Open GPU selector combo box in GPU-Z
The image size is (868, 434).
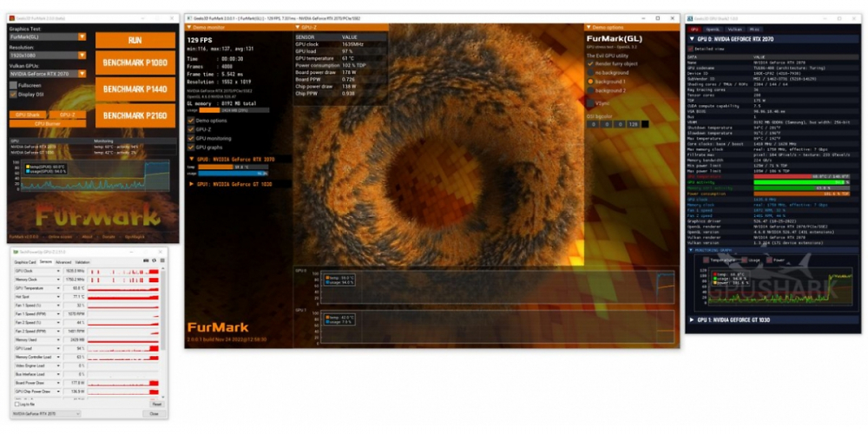[x=47, y=413]
